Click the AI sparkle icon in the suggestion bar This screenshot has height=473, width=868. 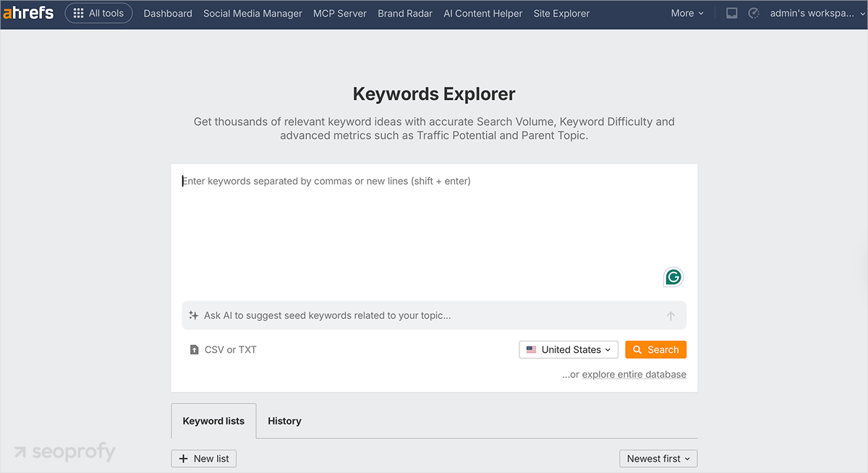click(193, 315)
